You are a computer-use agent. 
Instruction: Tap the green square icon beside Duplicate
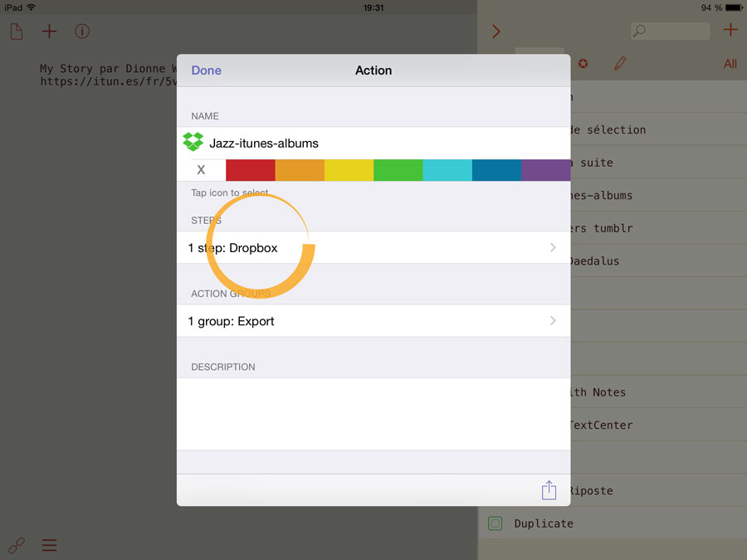coord(496,523)
